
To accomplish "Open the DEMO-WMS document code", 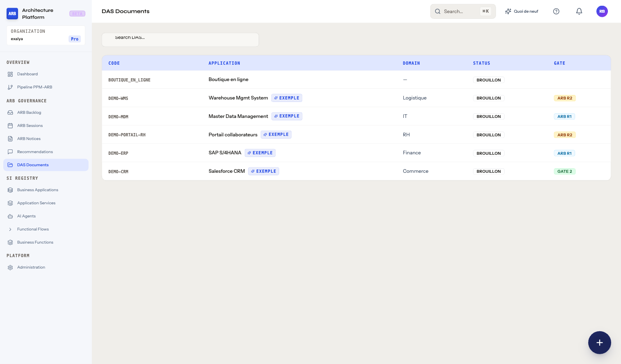I will 118,99.
